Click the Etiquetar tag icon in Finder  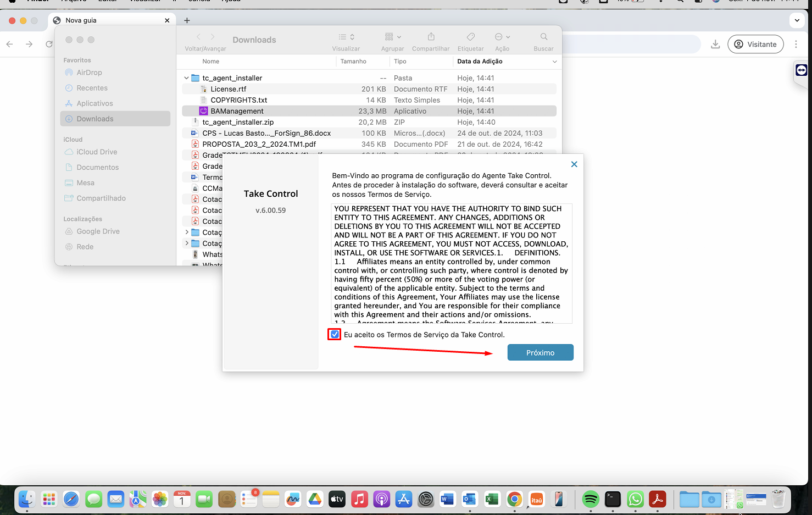point(471,37)
